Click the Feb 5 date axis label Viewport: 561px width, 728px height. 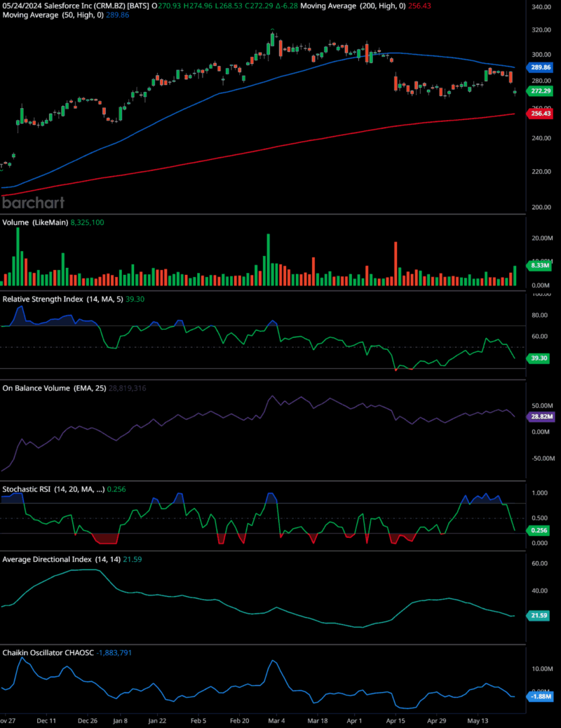[198, 721]
